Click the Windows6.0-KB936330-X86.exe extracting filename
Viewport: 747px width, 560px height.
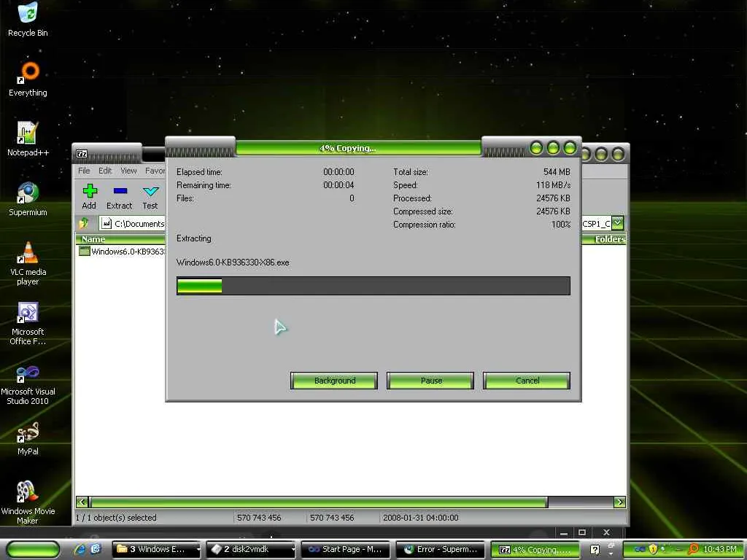tap(233, 262)
